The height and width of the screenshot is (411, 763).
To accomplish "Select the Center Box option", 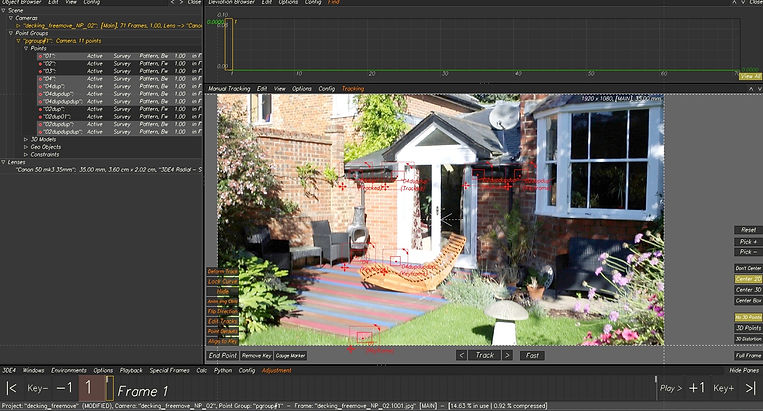I will tap(748, 300).
